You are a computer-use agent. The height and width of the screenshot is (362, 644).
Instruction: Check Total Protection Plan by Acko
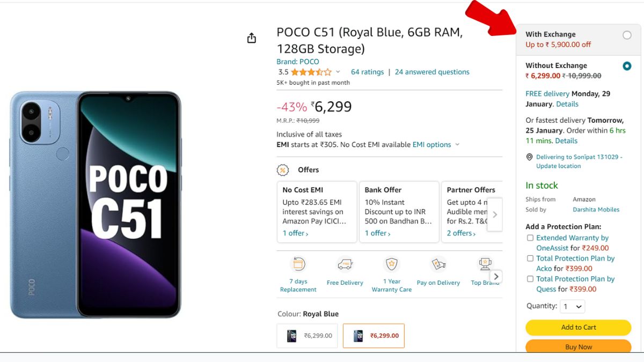click(x=530, y=258)
